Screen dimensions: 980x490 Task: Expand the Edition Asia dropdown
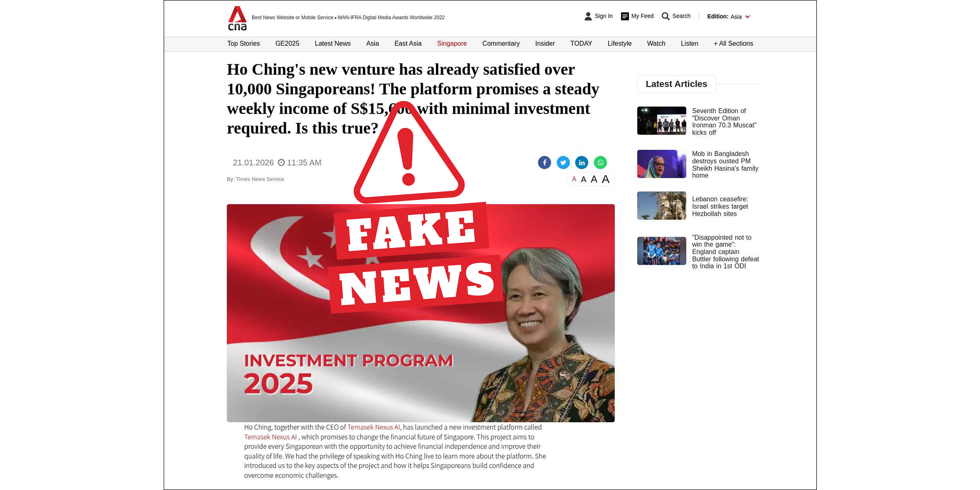coord(747,17)
